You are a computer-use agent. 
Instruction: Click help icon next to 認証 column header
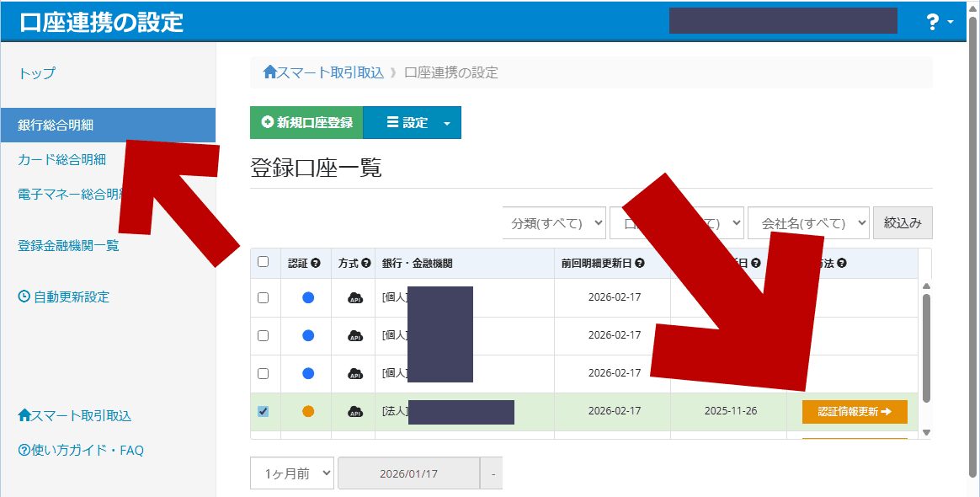(x=316, y=264)
